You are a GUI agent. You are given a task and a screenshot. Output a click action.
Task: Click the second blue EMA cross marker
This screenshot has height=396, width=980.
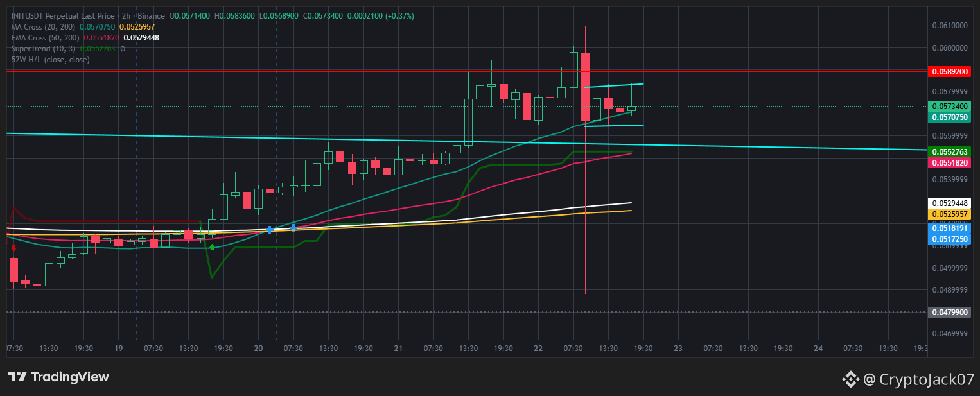click(x=293, y=227)
